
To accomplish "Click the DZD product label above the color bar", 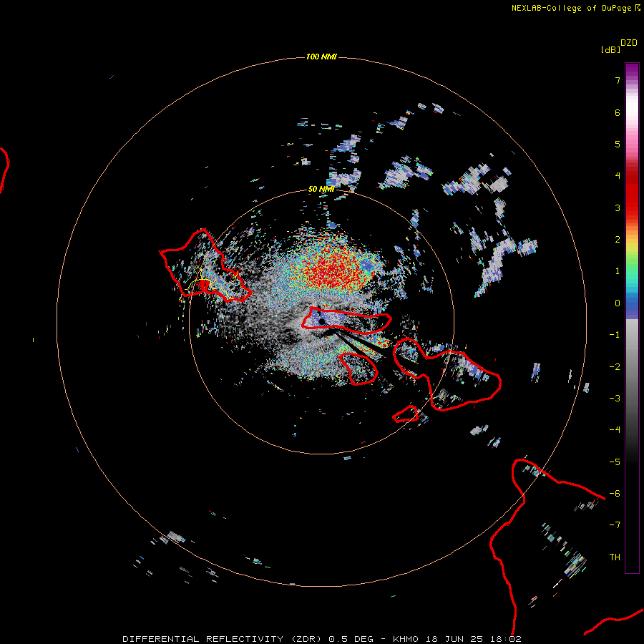I will [629, 43].
